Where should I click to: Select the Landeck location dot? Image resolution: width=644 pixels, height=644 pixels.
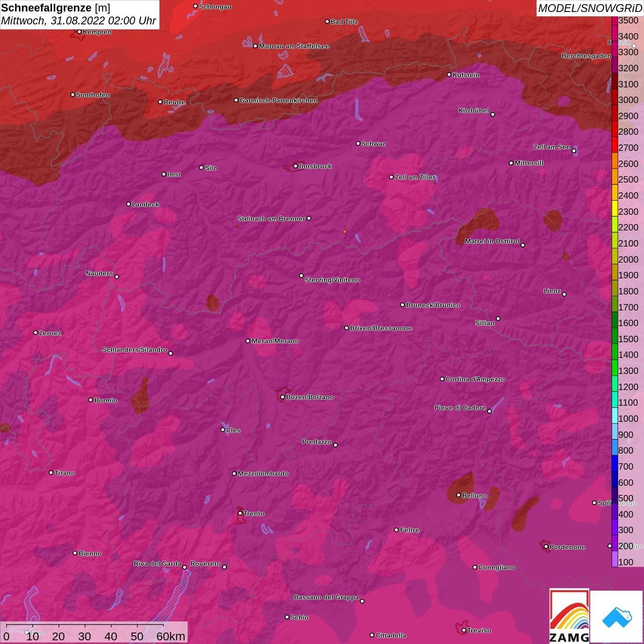coord(128,204)
